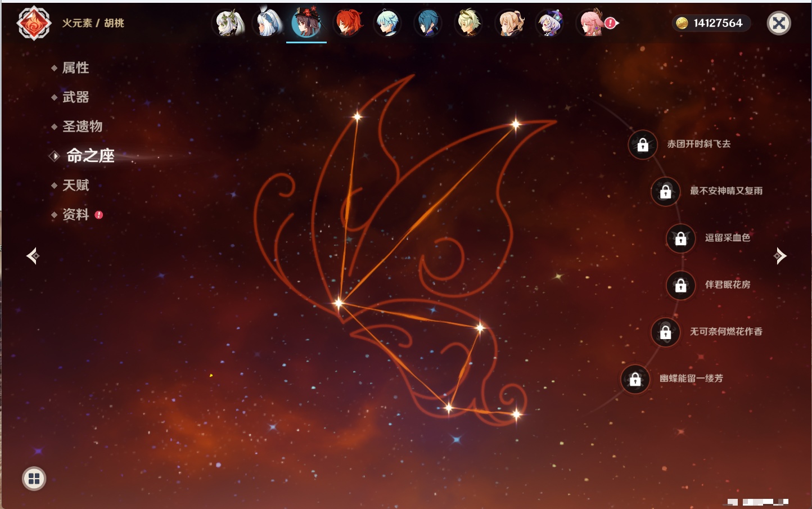
Task: Open the 天赋 talents tab
Action: (75, 185)
